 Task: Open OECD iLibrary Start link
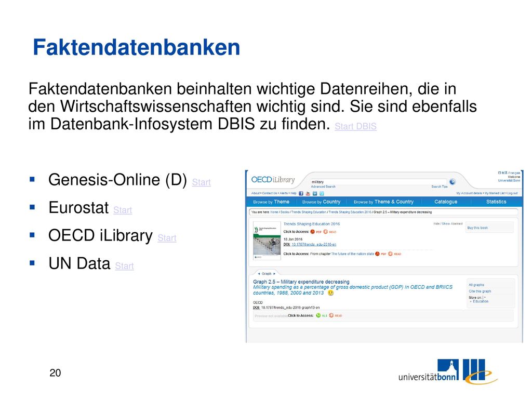tap(167, 238)
